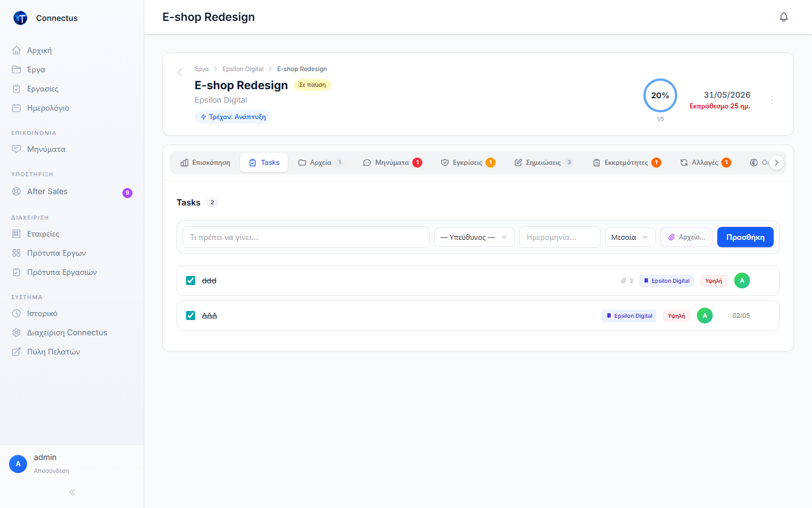
Task: Click the Epsilon Digital tag on task AAA
Action: tap(629, 316)
